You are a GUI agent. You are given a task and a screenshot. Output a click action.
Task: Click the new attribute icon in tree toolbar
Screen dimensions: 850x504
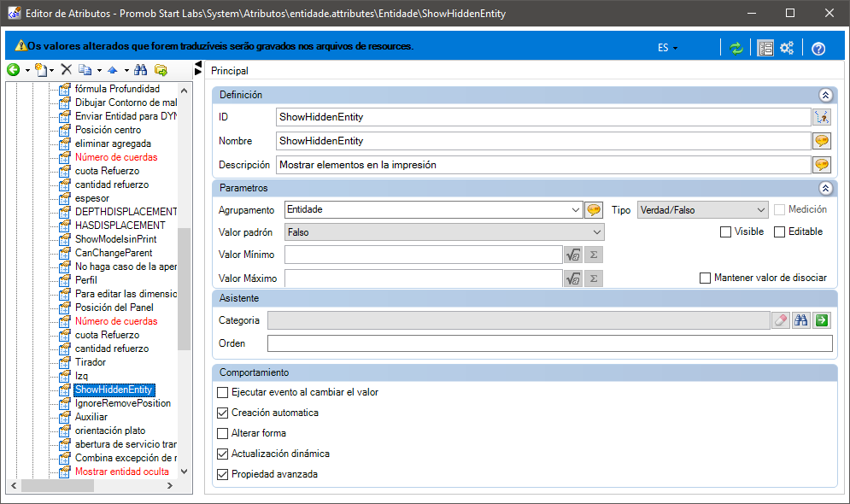[41, 70]
